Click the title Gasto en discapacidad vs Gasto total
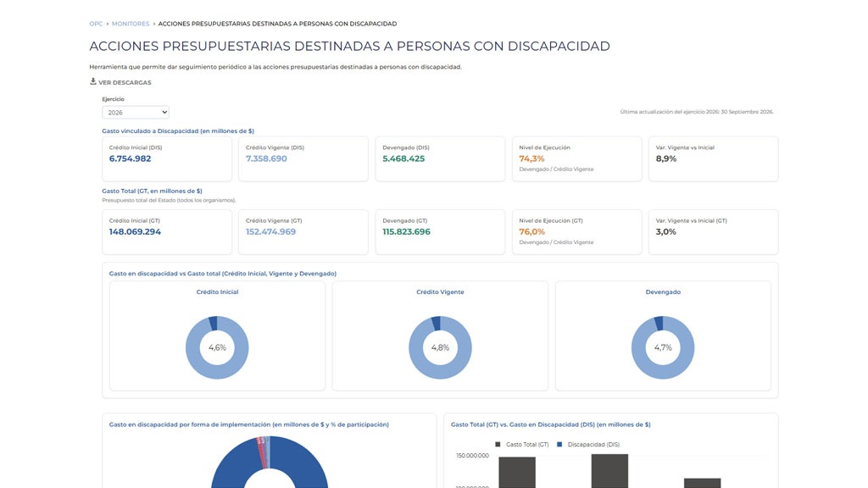Viewport: 868px width, 488px height. click(223, 274)
